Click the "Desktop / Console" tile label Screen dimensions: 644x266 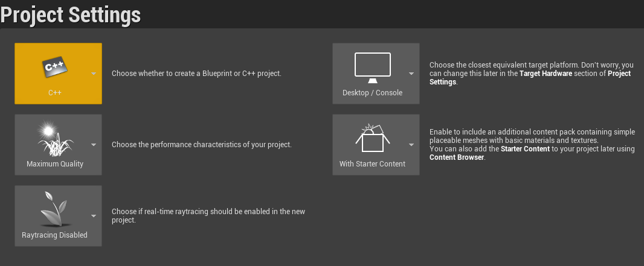tap(372, 93)
